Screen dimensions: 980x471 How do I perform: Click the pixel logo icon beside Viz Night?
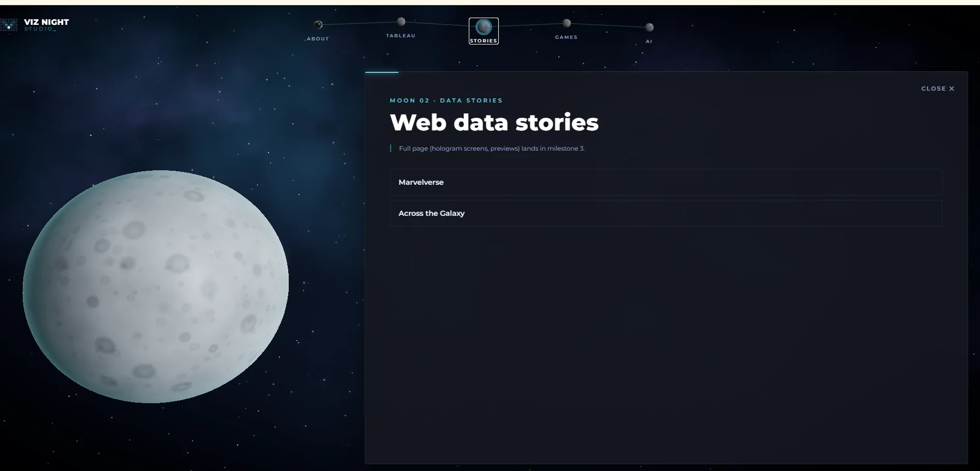click(x=9, y=25)
